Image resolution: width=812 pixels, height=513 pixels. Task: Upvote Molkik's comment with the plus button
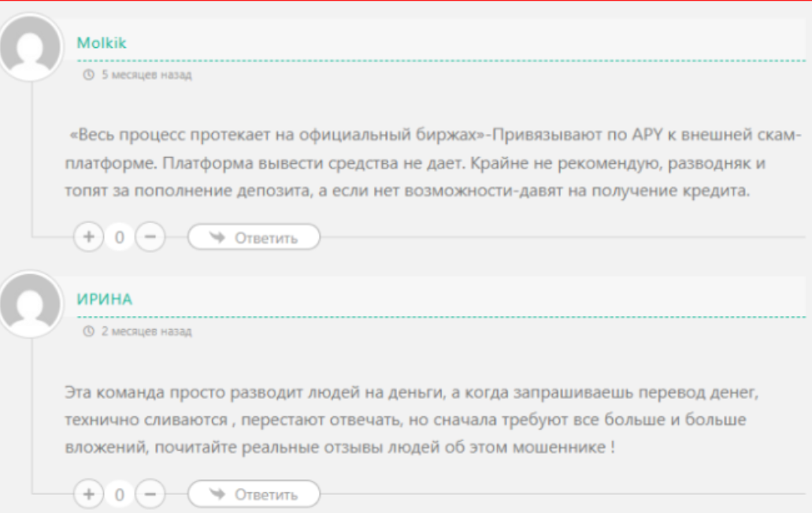88,237
